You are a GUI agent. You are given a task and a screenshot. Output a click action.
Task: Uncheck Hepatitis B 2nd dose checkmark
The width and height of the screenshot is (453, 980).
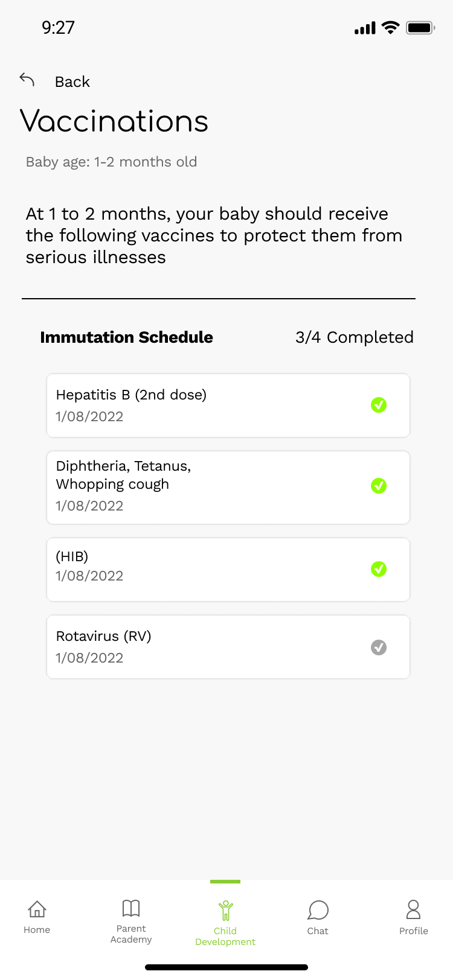[379, 405]
